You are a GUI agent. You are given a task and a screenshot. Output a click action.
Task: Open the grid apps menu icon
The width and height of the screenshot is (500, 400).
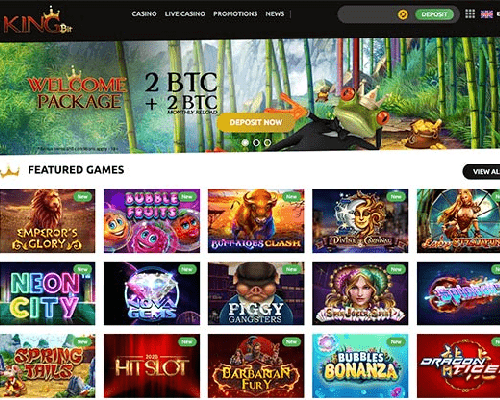pyautogui.click(x=470, y=14)
